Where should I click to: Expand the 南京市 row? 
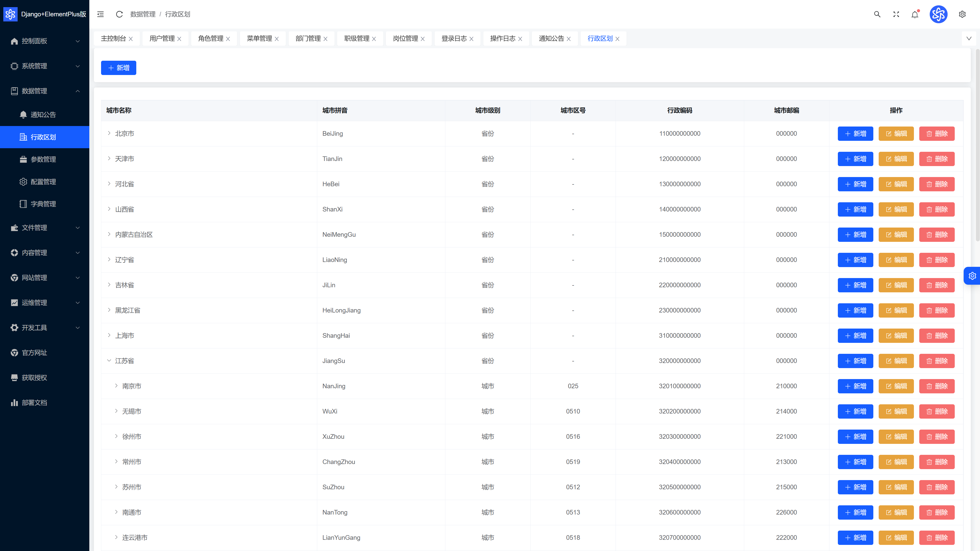[116, 386]
